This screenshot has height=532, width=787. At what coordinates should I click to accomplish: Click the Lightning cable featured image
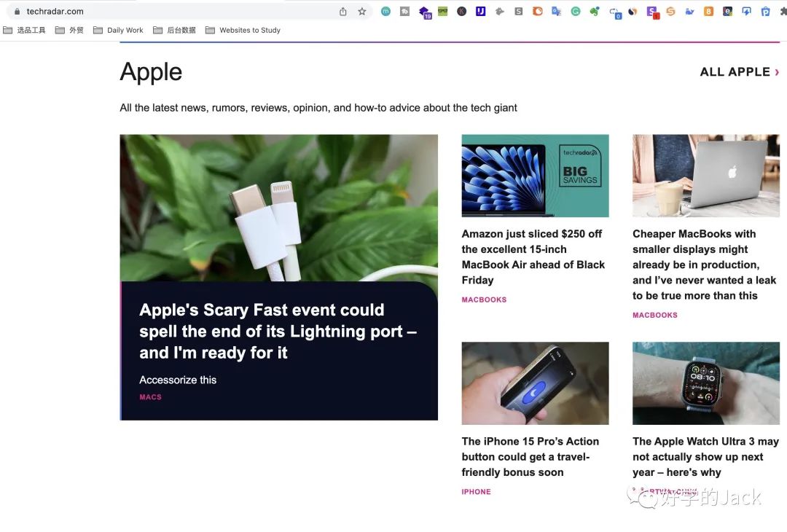[278, 208]
